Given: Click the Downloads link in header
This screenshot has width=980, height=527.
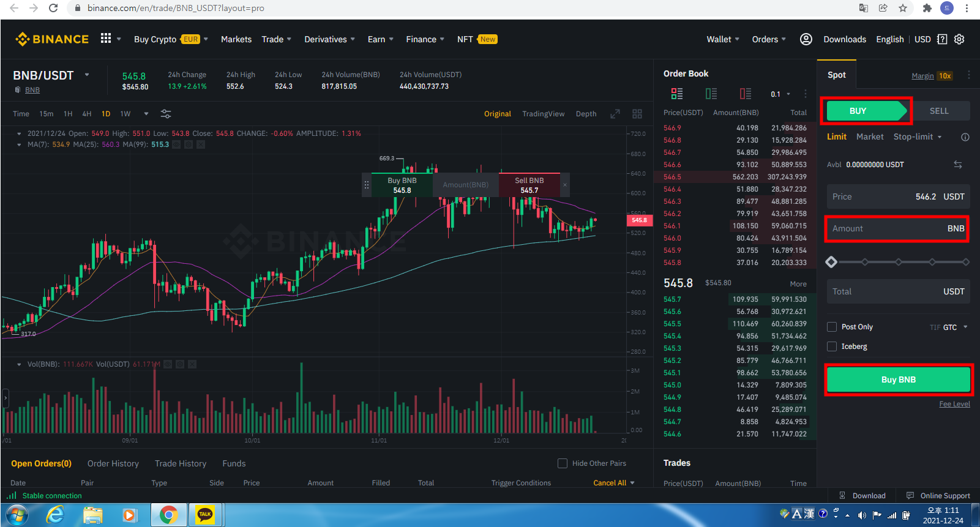Looking at the screenshot, I should (x=845, y=39).
